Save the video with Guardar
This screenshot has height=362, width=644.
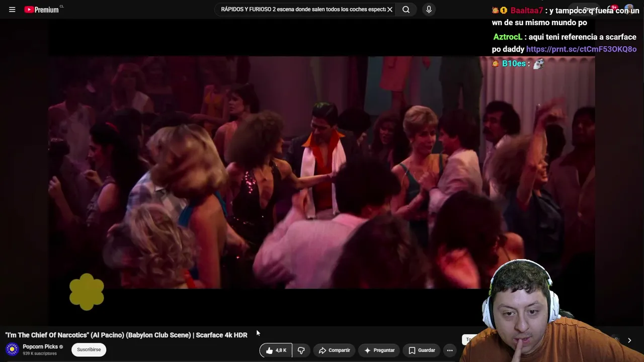point(422,350)
